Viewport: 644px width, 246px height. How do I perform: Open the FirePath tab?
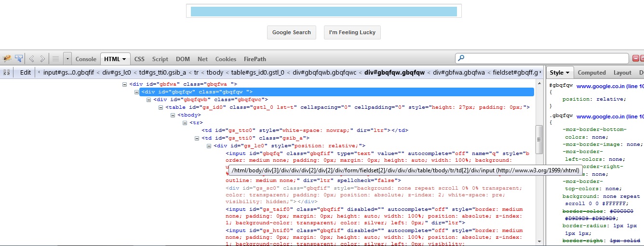point(255,59)
